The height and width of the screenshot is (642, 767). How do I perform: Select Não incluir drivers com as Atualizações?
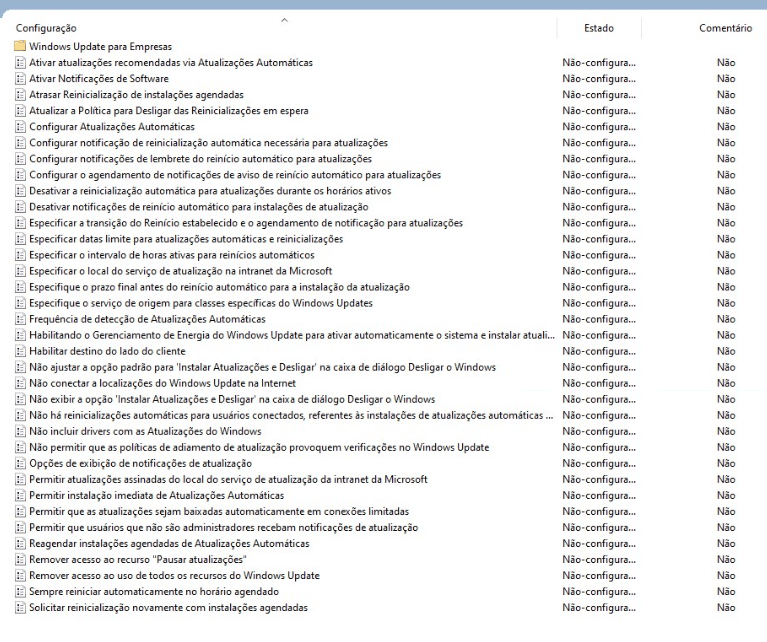pyautogui.click(x=145, y=431)
